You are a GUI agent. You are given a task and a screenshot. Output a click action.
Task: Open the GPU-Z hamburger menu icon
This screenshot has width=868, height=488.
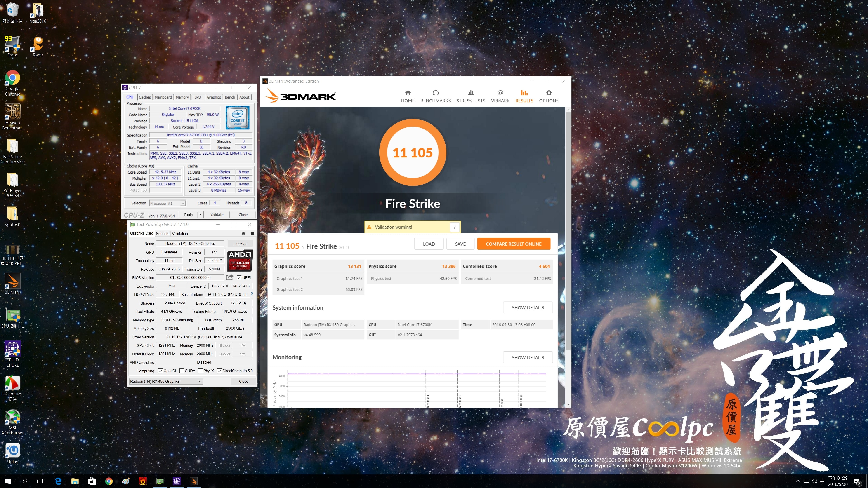pos(252,233)
